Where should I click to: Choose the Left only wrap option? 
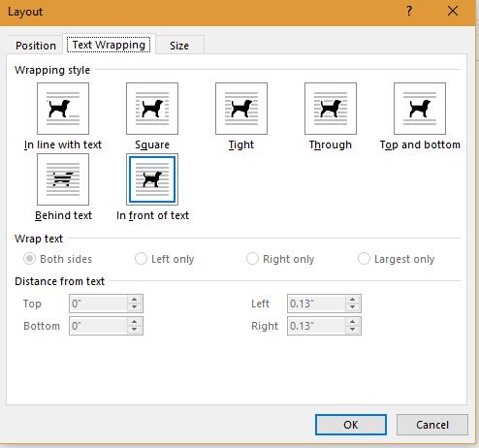tap(141, 259)
